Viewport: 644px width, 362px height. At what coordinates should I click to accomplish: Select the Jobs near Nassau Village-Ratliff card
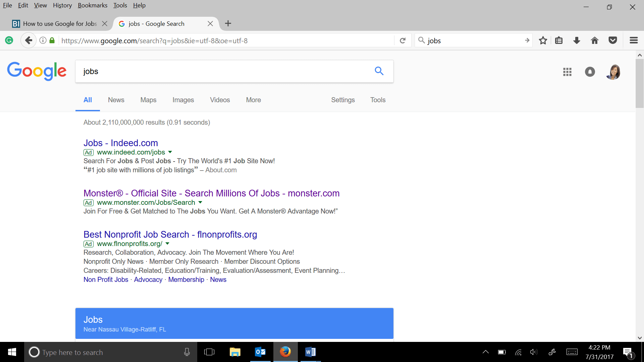[x=234, y=323]
